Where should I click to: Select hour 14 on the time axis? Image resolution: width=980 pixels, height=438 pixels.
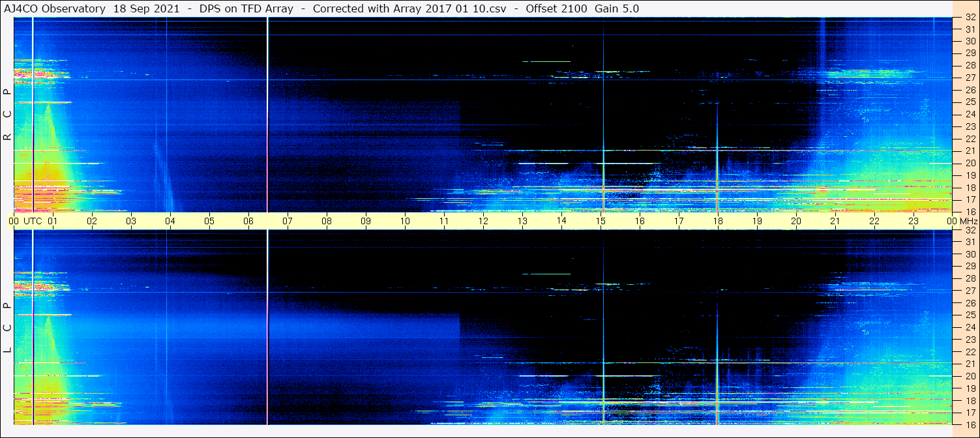click(x=561, y=220)
